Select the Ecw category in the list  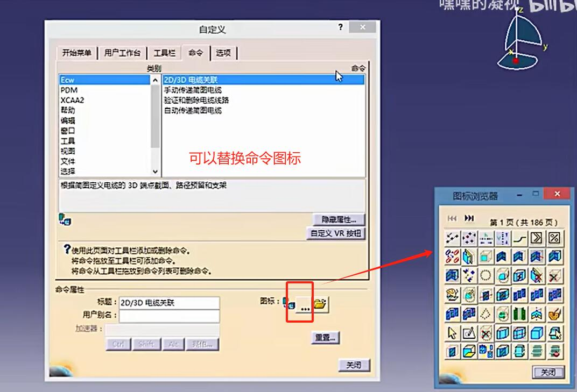point(104,80)
